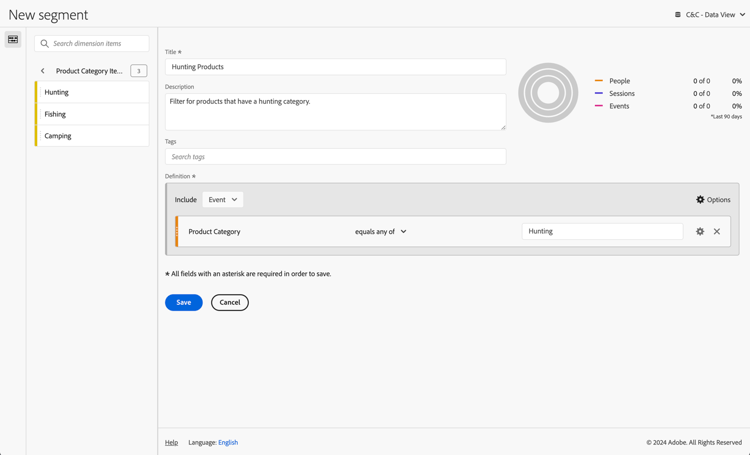Select Fishing dimension item
Image resolution: width=750 pixels, height=455 pixels.
[x=92, y=114]
